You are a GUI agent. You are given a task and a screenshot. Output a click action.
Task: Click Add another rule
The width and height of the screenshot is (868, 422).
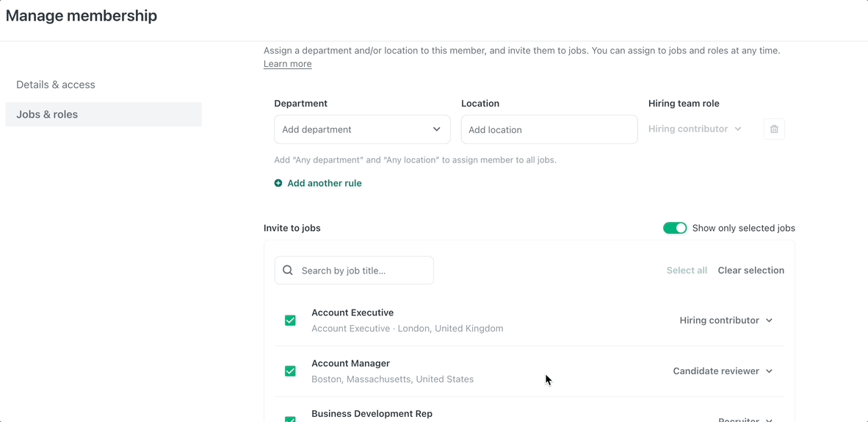tap(324, 183)
